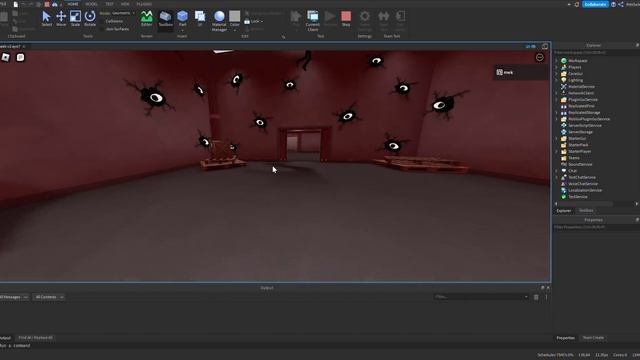The image size is (640, 360).
Task: Expand the CoreGui tree node
Action: click(557, 73)
